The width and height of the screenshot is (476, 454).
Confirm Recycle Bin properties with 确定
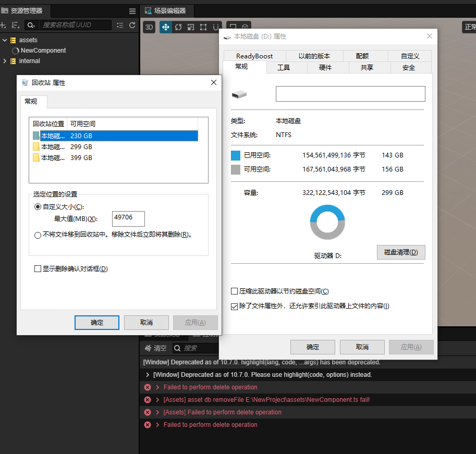[97, 323]
